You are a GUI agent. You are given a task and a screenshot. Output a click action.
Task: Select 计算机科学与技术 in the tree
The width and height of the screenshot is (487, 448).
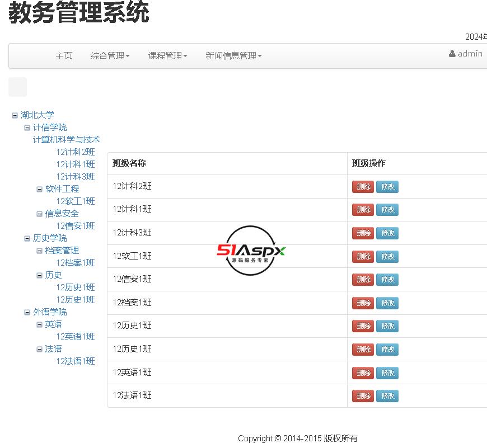coord(66,140)
